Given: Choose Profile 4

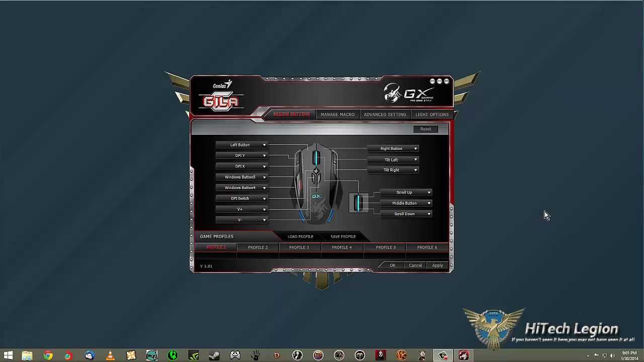Looking at the screenshot, I should 342,247.
